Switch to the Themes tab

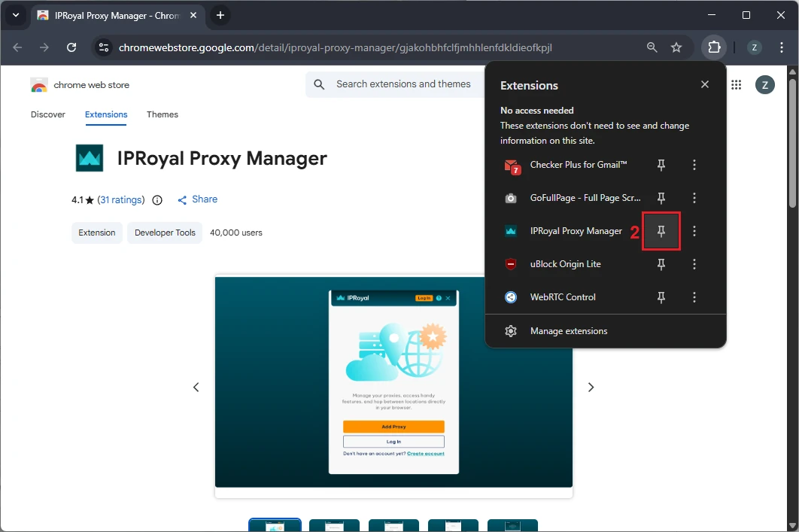[163, 114]
